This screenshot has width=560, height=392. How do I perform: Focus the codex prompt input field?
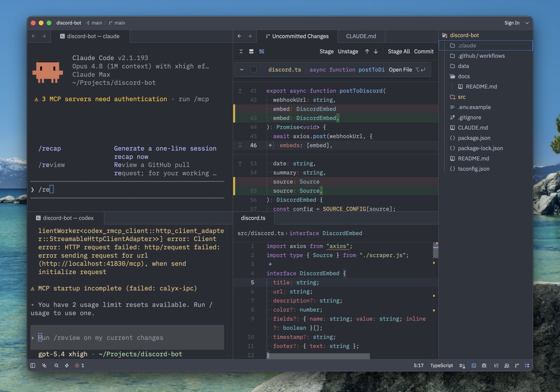coord(127,337)
